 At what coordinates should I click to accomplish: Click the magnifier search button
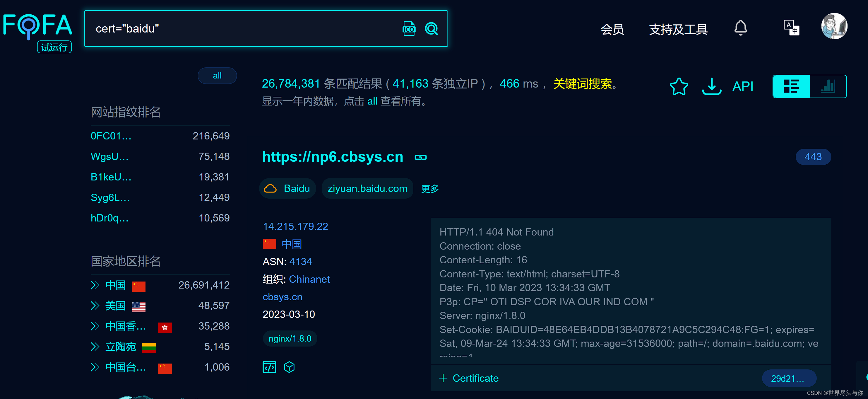coord(431,29)
